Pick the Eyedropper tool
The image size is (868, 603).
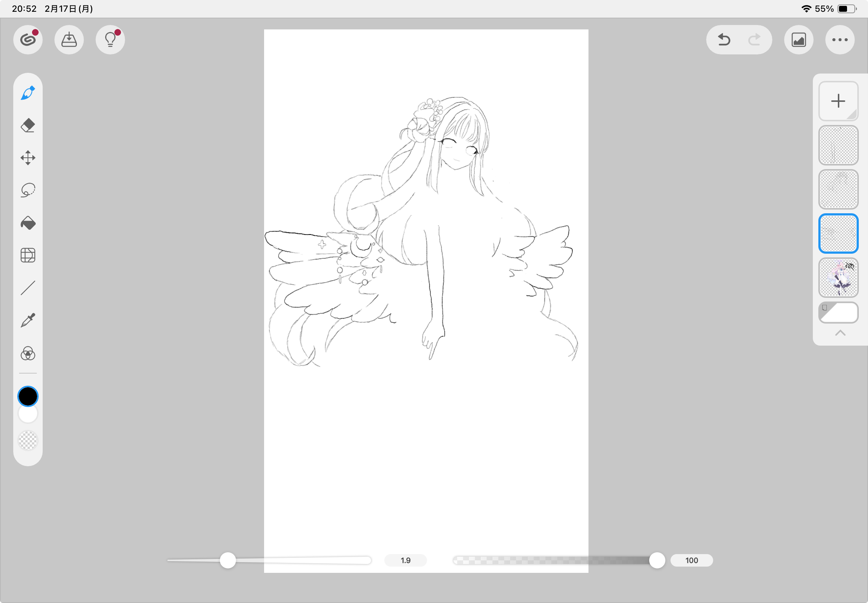click(x=28, y=320)
